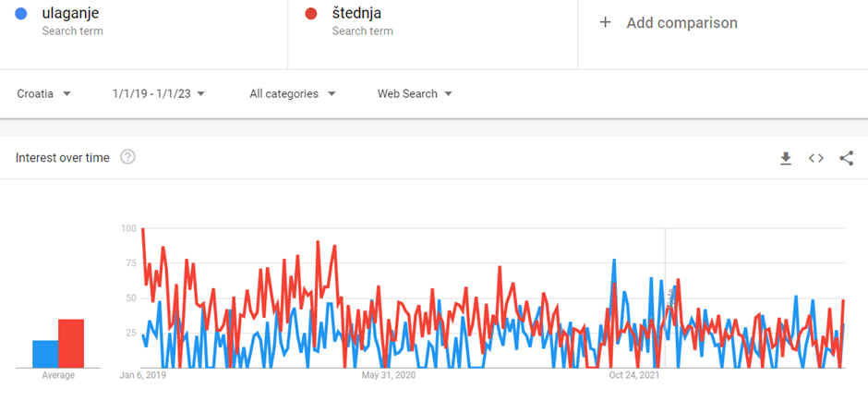Image resolution: width=868 pixels, height=401 pixels.
Task: Click the Add comparison button
Action: 669,23
